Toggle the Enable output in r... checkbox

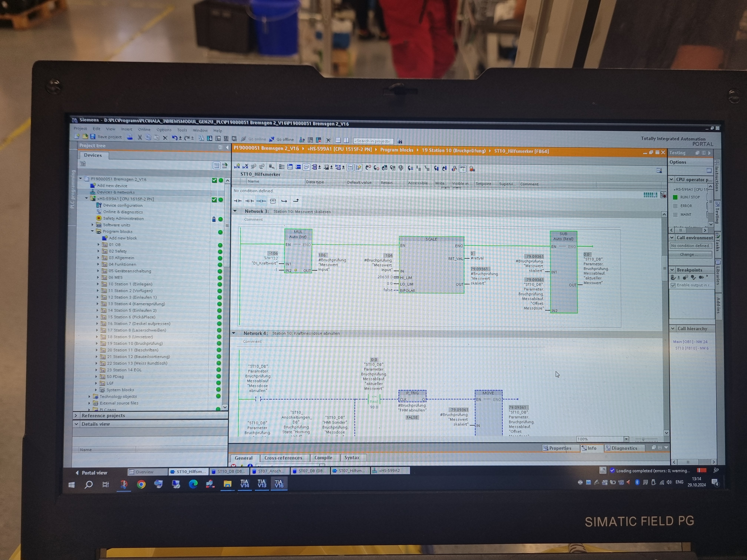point(673,285)
